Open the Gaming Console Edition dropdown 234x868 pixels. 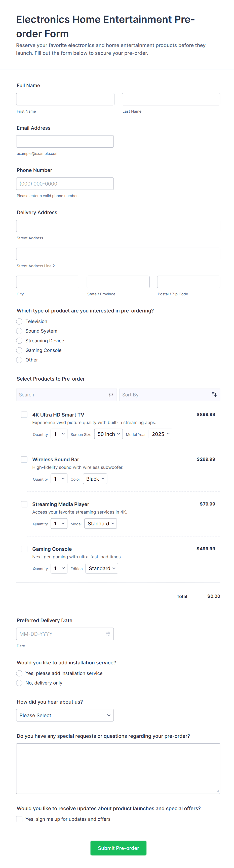pos(102,568)
